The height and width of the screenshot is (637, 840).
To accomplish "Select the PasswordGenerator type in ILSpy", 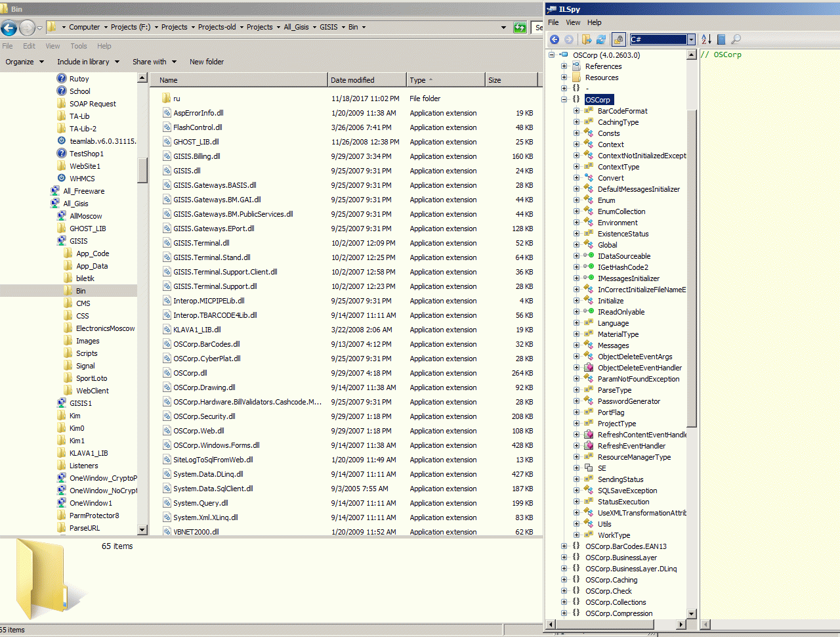I will tap(629, 401).
